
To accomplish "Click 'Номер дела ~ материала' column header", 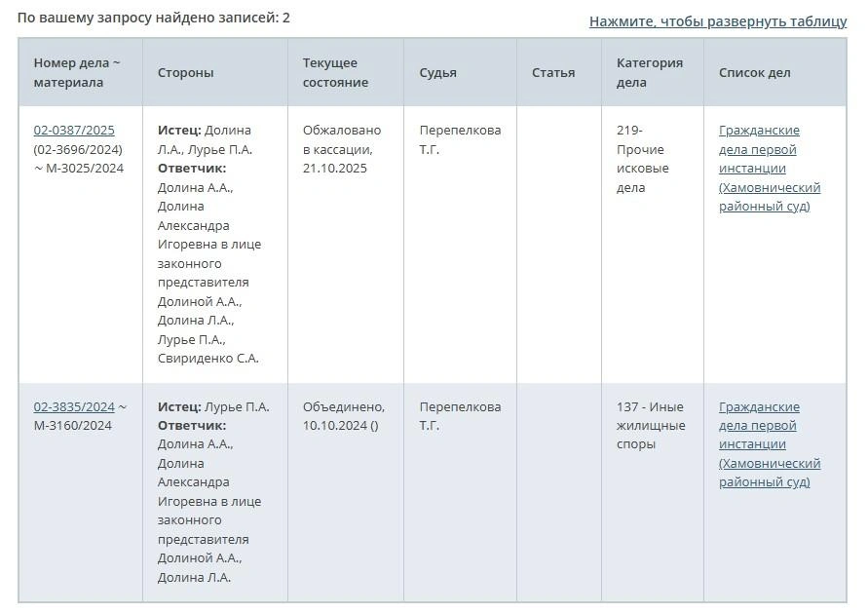I will click(x=77, y=73).
